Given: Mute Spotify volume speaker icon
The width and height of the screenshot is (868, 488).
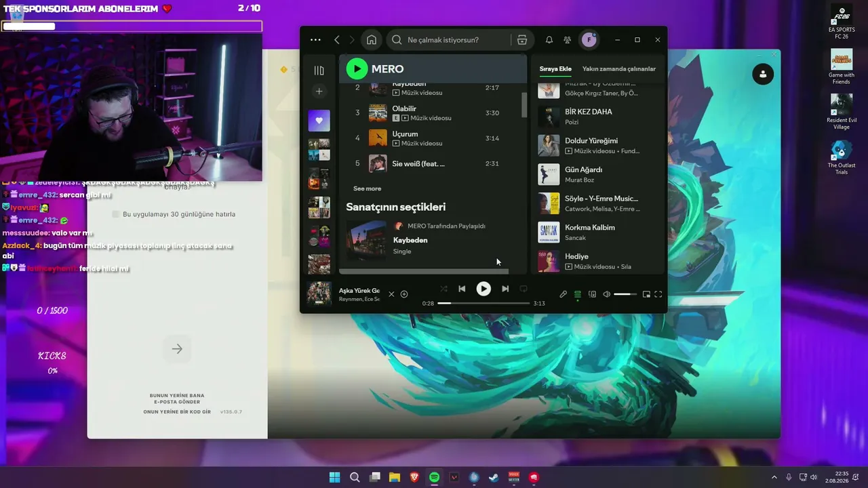Looking at the screenshot, I should [607, 294].
